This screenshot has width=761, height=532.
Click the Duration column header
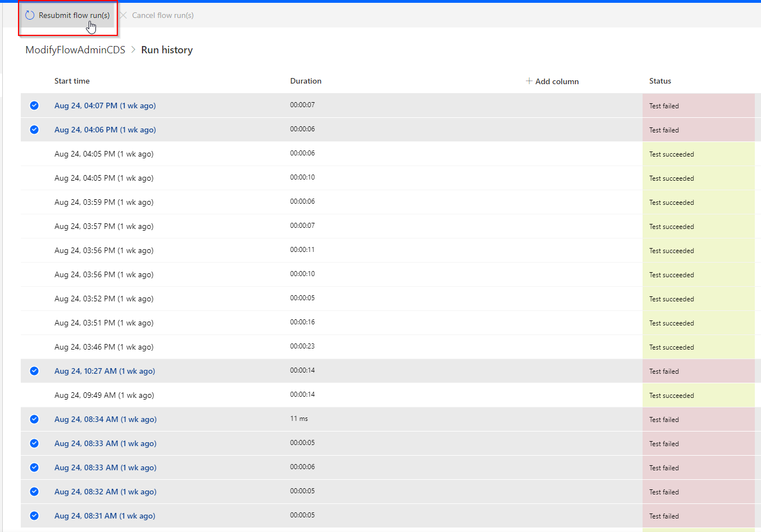tap(306, 81)
